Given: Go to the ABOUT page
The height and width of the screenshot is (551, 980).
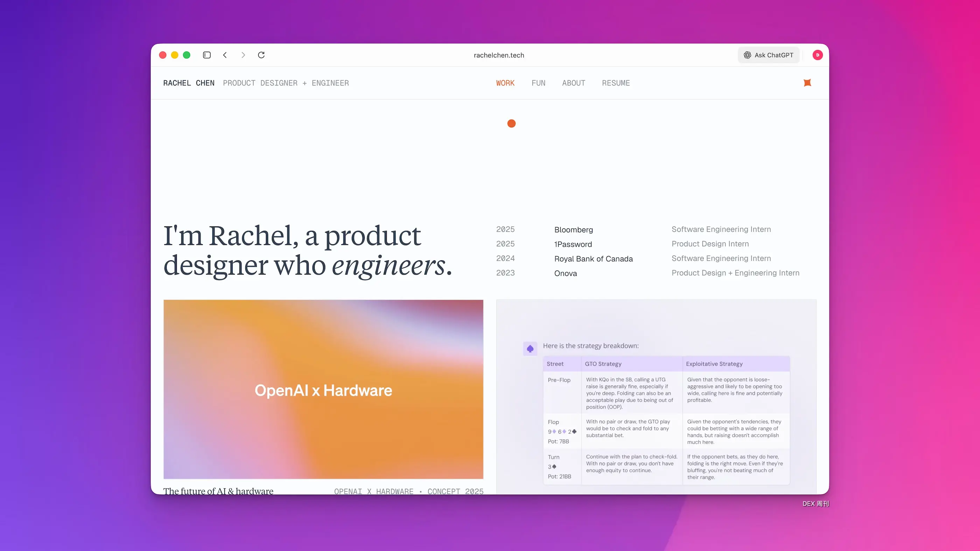Looking at the screenshot, I should (x=573, y=83).
